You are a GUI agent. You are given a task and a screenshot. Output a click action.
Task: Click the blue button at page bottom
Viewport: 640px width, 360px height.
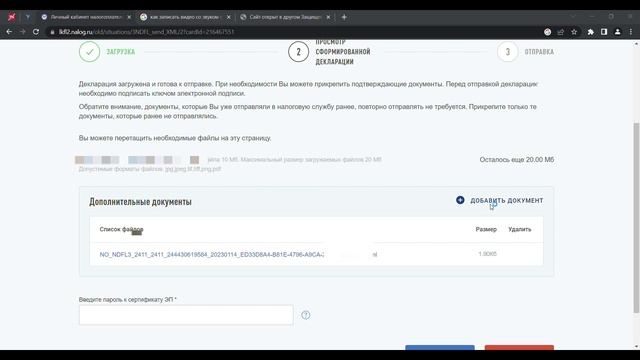(440, 347)
